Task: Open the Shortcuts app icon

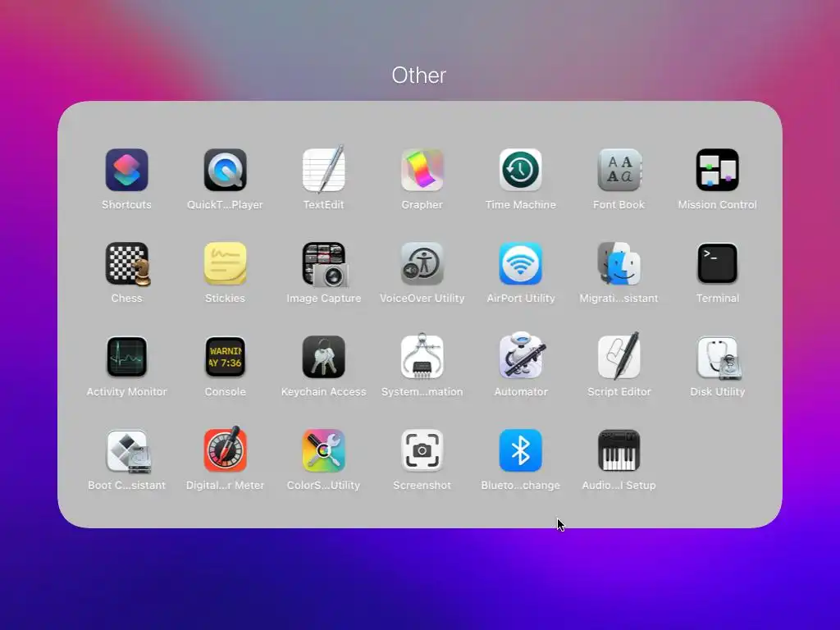Action: pyautogui.click(x=126, y=170)
